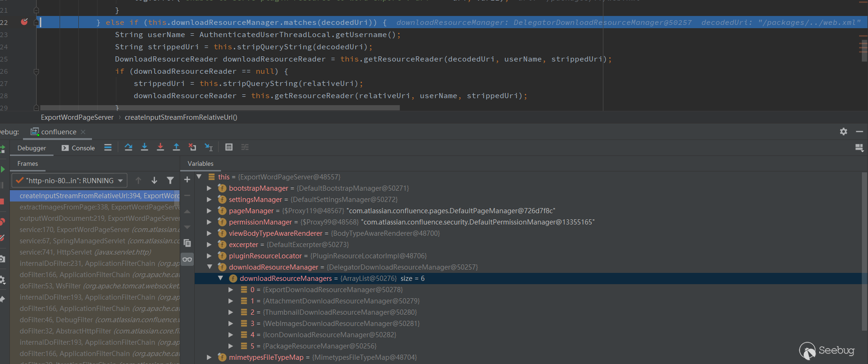Viewport: 868px width, 364px height.
Task: Select the confluence debug session tab
Action: (58, 132)
